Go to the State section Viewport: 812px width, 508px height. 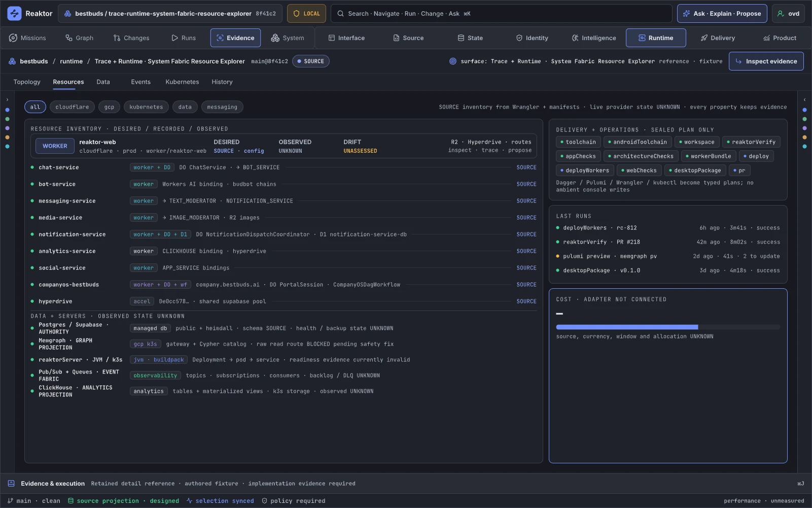[470, 38]
